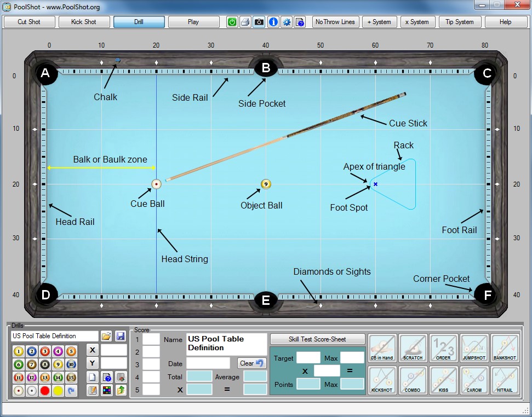The width and height of the screenshot is (532, 417).
Task: Click the Y coordinate button
Action: pos(93,363)
